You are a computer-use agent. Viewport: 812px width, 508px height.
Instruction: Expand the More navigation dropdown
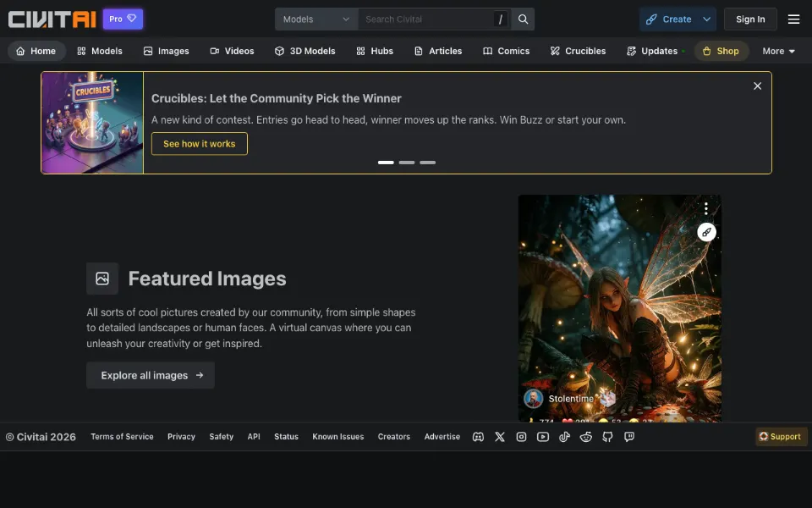pos(778,51)
